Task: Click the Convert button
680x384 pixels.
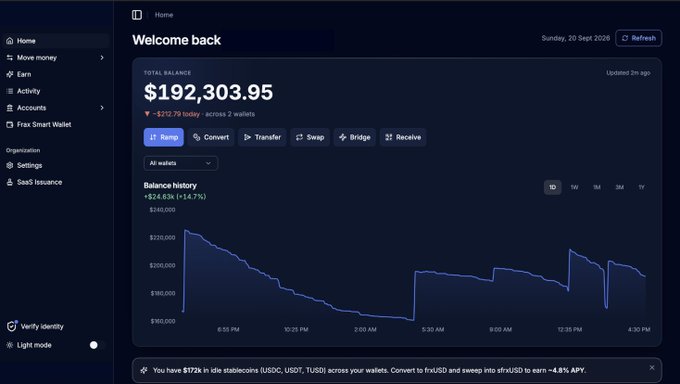Action: click(x=211, y=137)
